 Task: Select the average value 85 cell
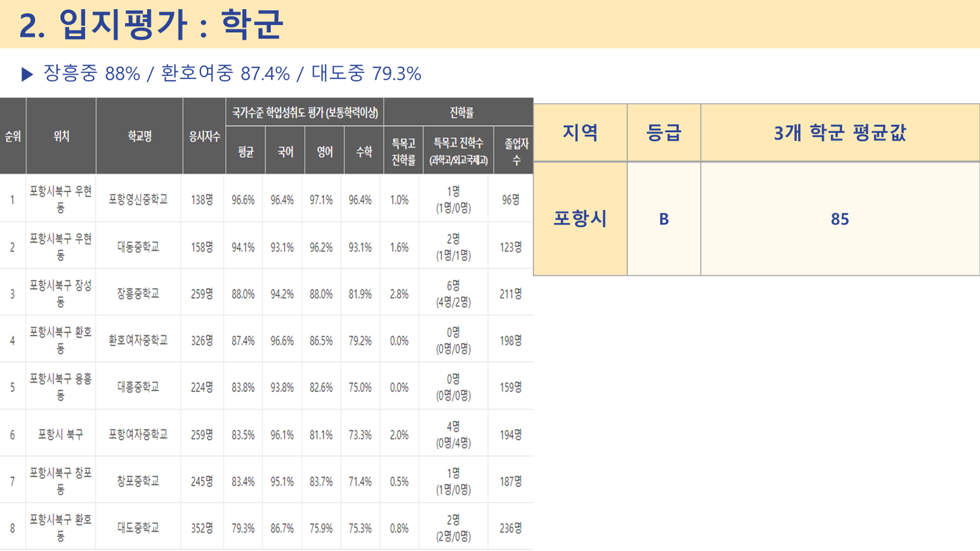tap(840, 219)
